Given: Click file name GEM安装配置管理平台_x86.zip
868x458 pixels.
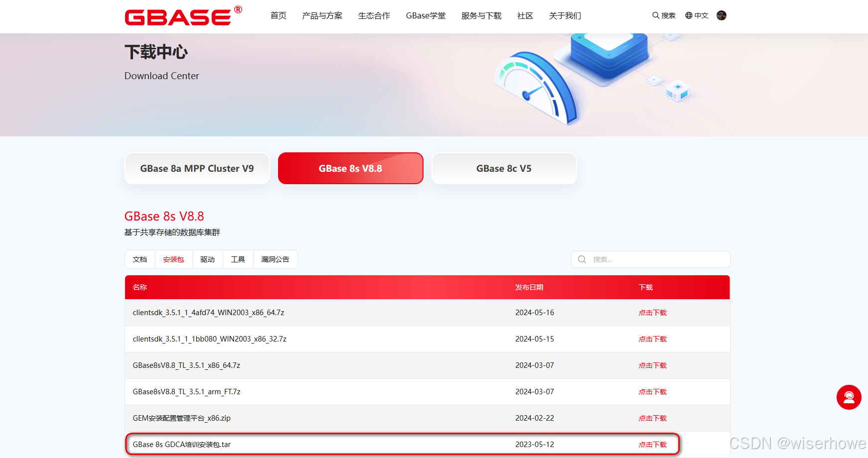Looking at the screenshot, I should click(x=181, y=418).
